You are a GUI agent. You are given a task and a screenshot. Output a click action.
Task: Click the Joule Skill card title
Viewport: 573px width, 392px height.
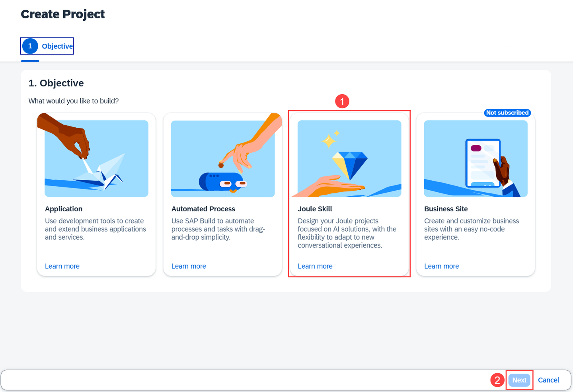point(315,209)
